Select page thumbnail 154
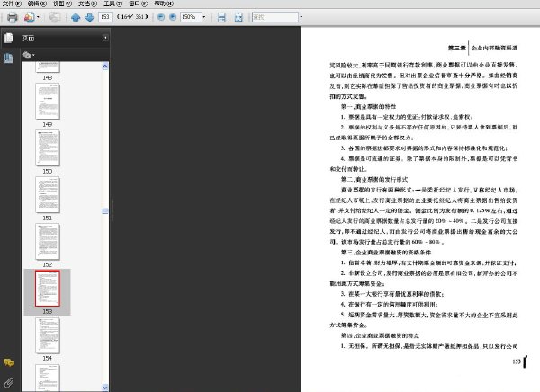 pos(48,335)
